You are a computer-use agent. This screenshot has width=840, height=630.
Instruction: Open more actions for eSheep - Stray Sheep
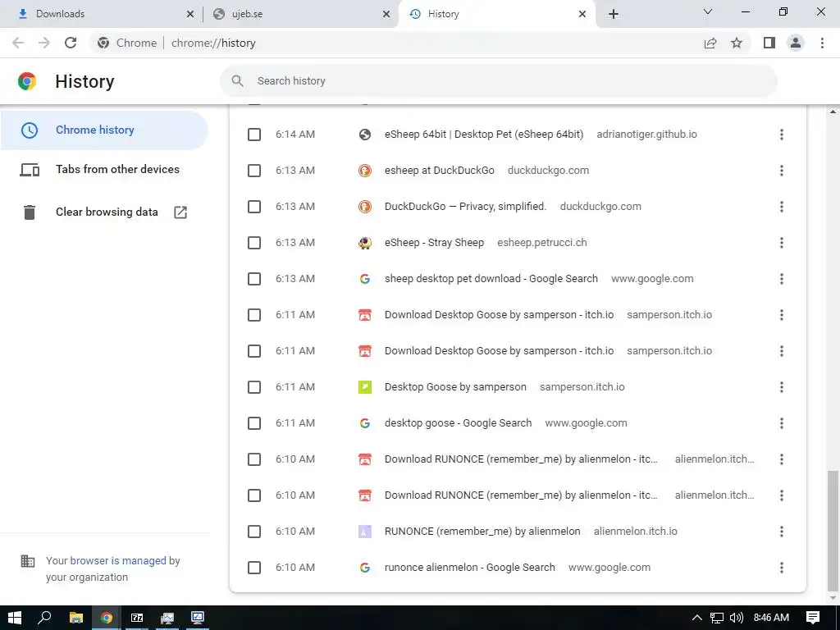pyautogui.click(x=782, y=243)
